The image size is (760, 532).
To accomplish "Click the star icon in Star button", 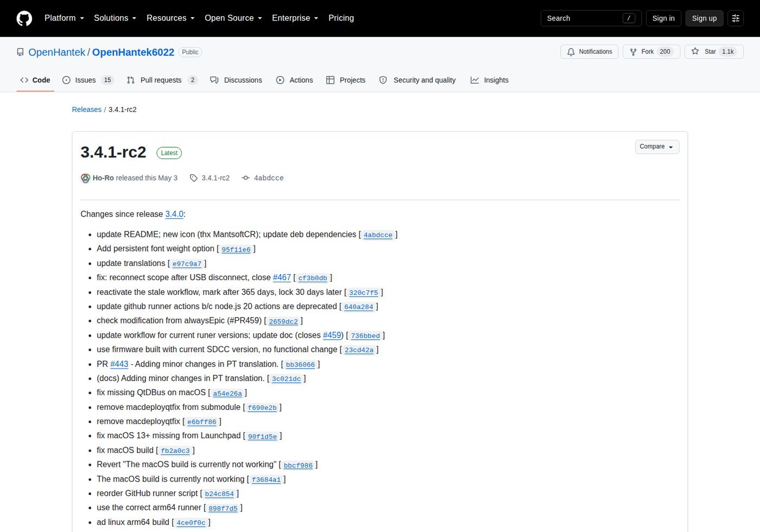I will coord(695,52).
